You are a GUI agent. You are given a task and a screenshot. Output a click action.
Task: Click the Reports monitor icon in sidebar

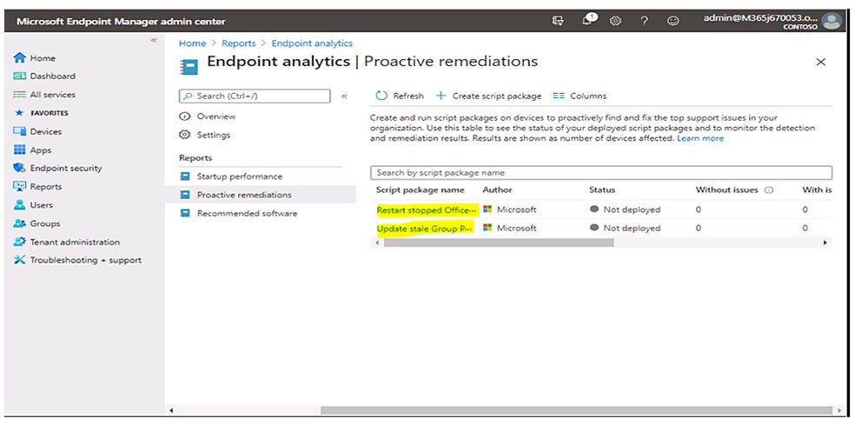pyautogui.click(x=20, y=187)
